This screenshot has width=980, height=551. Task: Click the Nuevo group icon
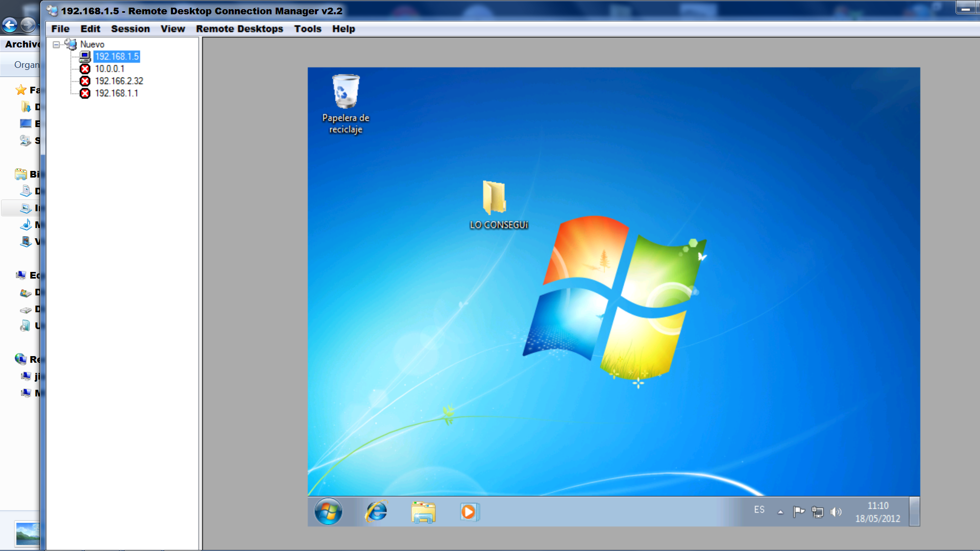71,44
